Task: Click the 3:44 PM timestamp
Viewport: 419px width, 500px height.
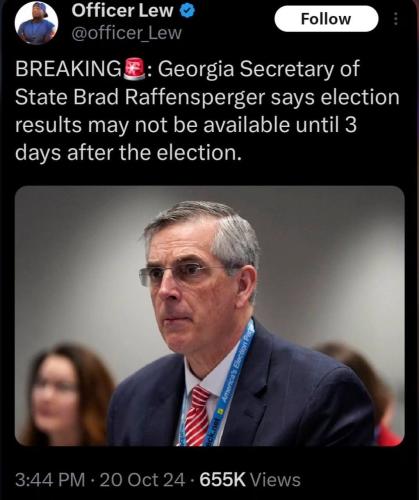Action: tap(50, 480)
